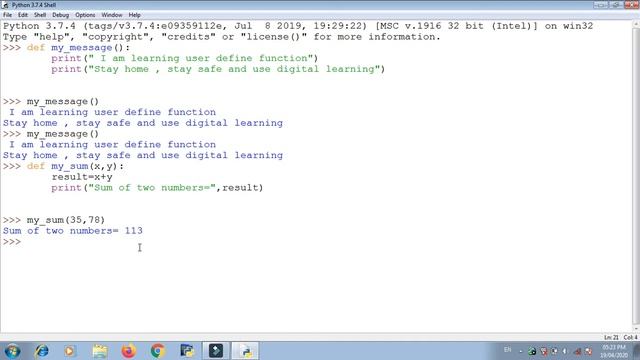Open the Edit menu
Viewport: 640px width, 360px height.
[23, 15]
